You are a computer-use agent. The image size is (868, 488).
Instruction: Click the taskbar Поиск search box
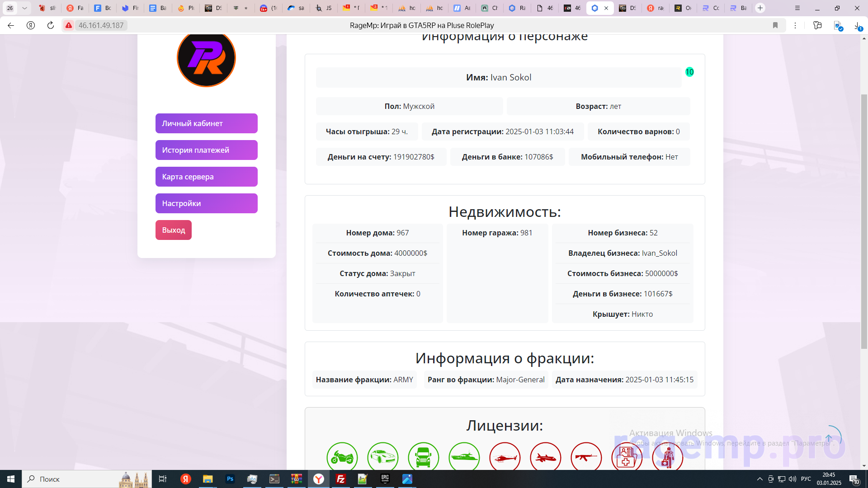coord(87,479)
